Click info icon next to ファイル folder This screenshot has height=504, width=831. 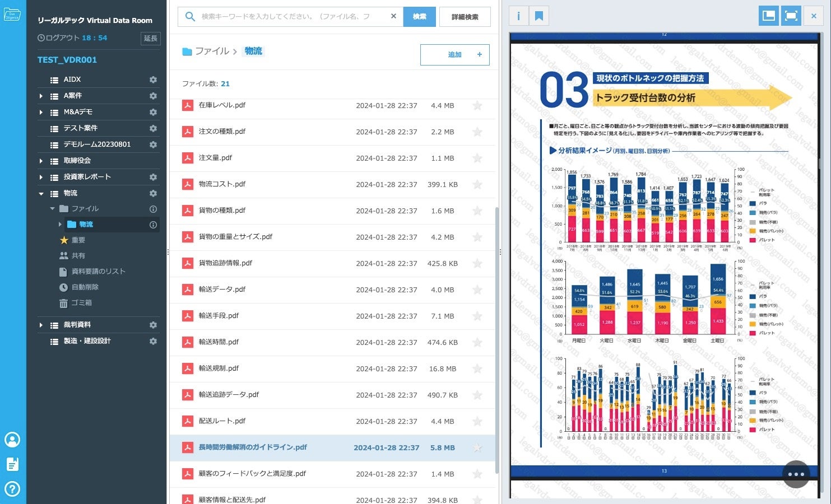click(x=153, y=209)
